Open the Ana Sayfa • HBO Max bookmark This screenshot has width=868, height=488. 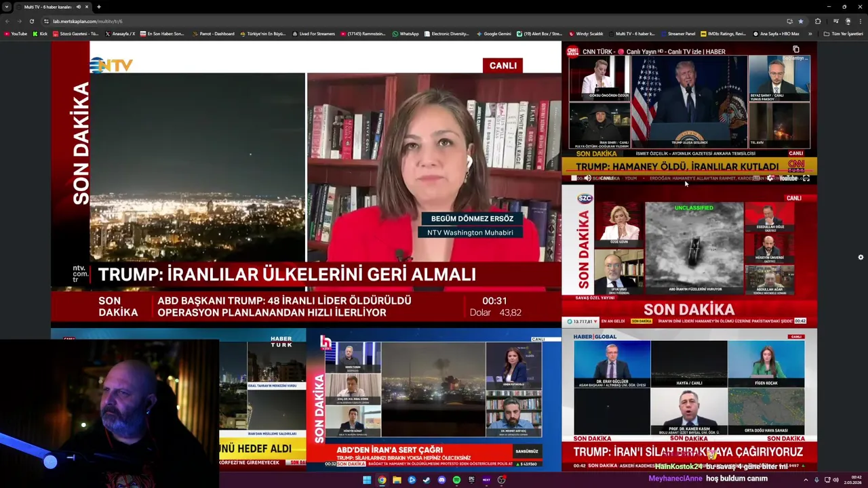click(x=776, y=33)
